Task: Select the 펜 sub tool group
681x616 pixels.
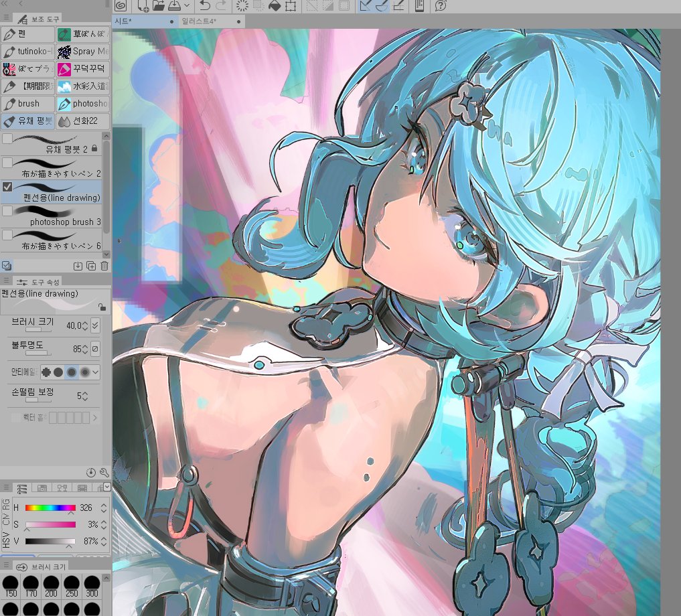Action: point(28,34)
